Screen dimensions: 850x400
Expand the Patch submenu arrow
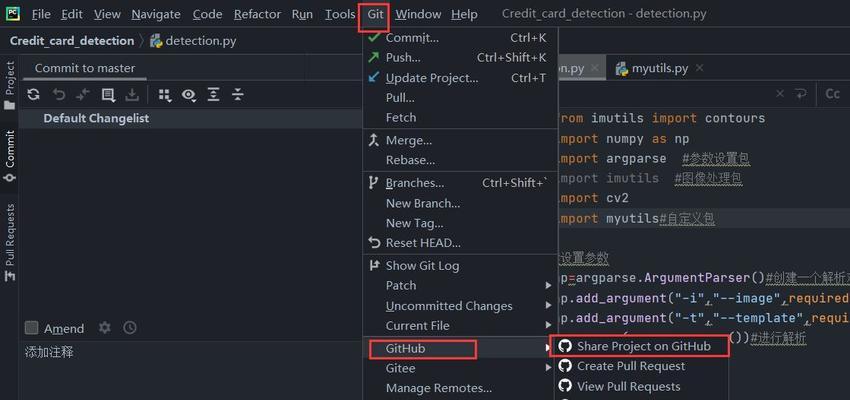548,285
